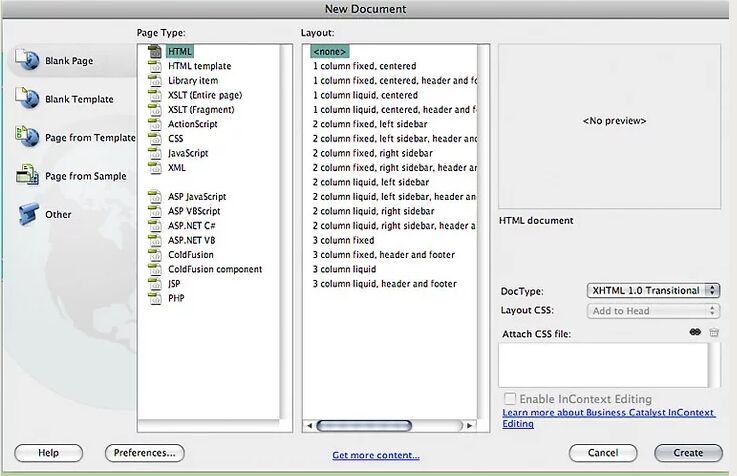Select Page from Sample icon

pyautogui.click(x=27, y=176)
